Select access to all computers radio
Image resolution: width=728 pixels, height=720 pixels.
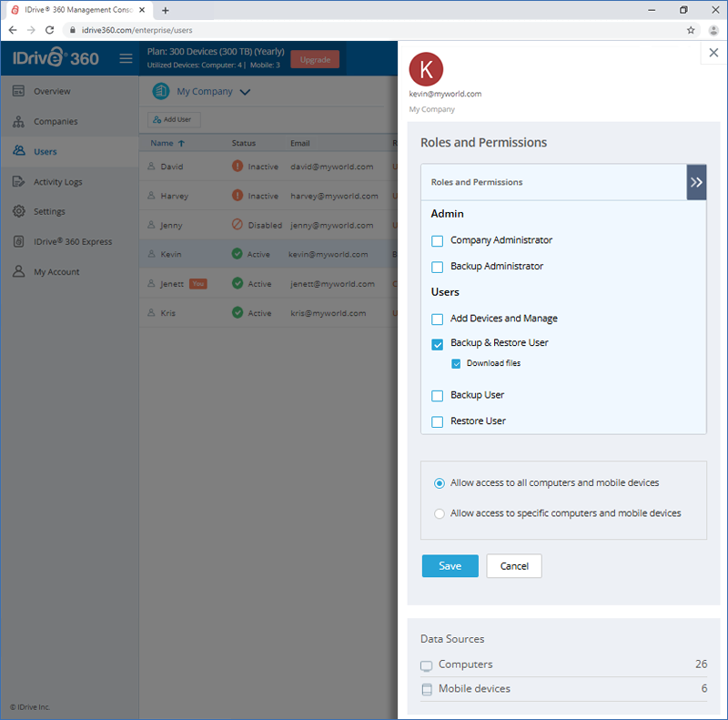(x=440, y=483)
